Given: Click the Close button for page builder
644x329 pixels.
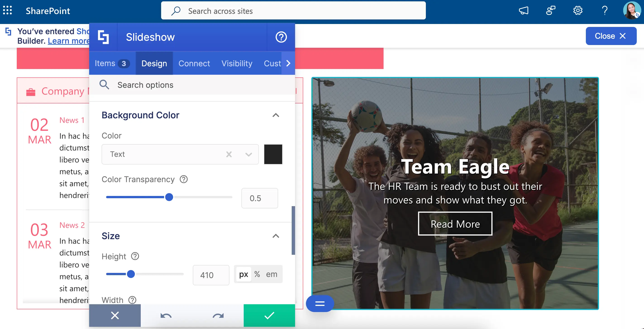Looking at the screenshot, I should [611, 36].
